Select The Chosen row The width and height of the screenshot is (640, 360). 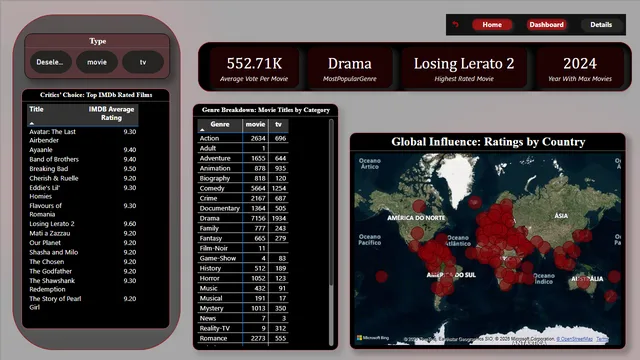[82, 262]
